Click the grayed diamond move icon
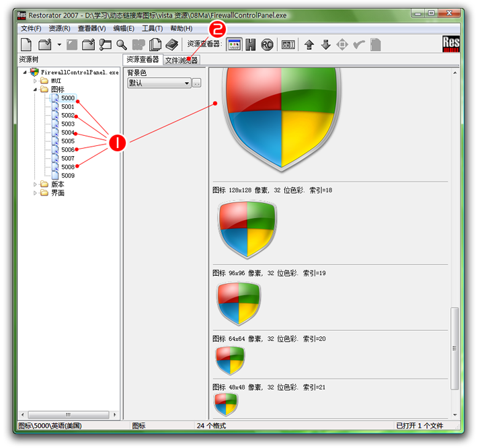The width and height of the screenshot is (484, 448). pos(342,45)
